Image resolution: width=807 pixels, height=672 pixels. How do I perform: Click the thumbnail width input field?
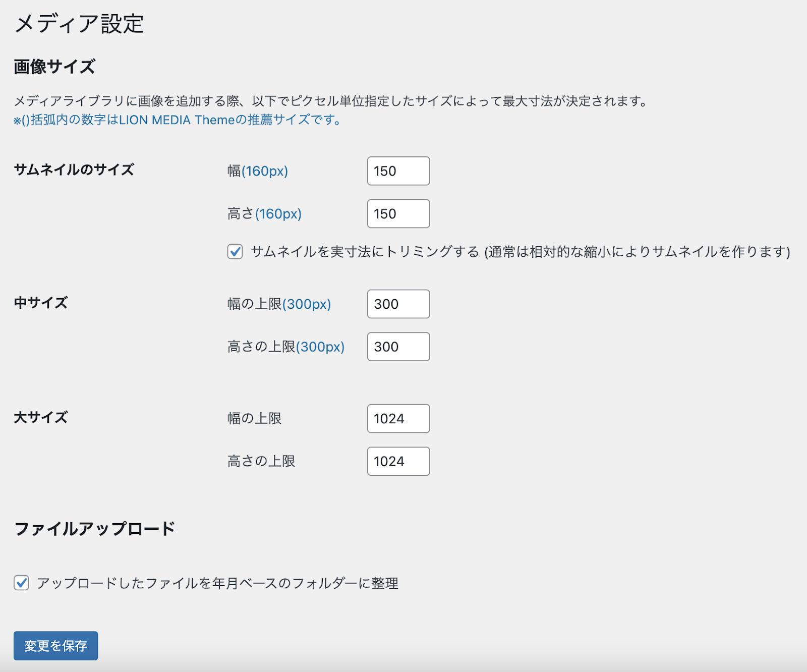pyautogui.click(x=398, y=171)
